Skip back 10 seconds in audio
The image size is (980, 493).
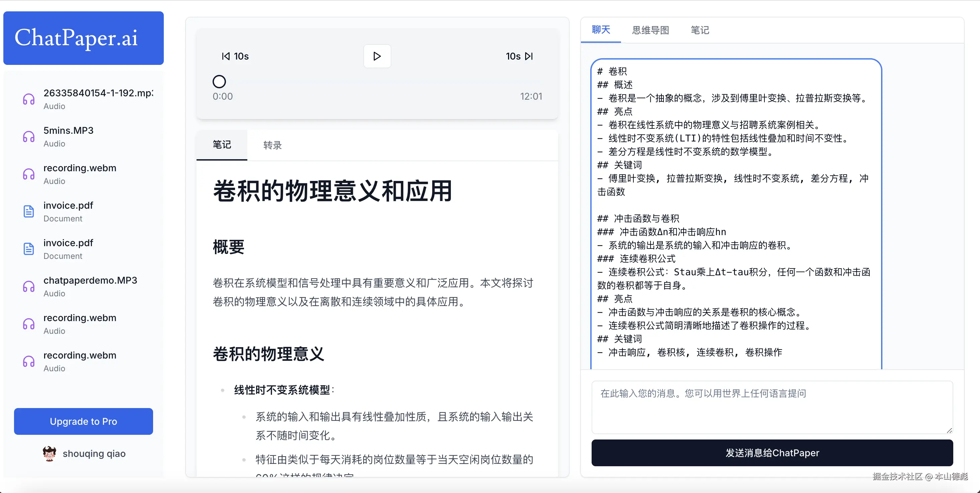click(x=235, y=56)
